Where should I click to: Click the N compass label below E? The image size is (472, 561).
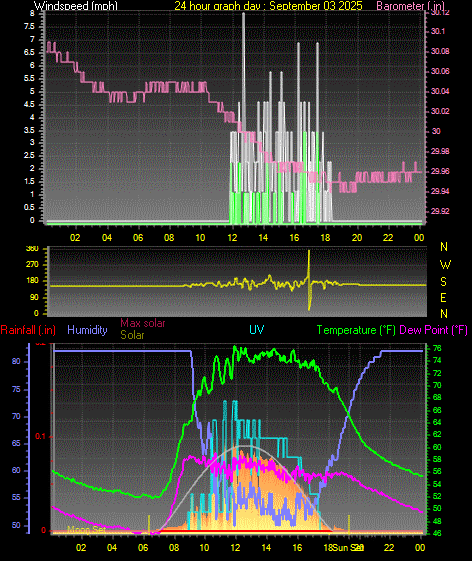(x=444, y=314)
